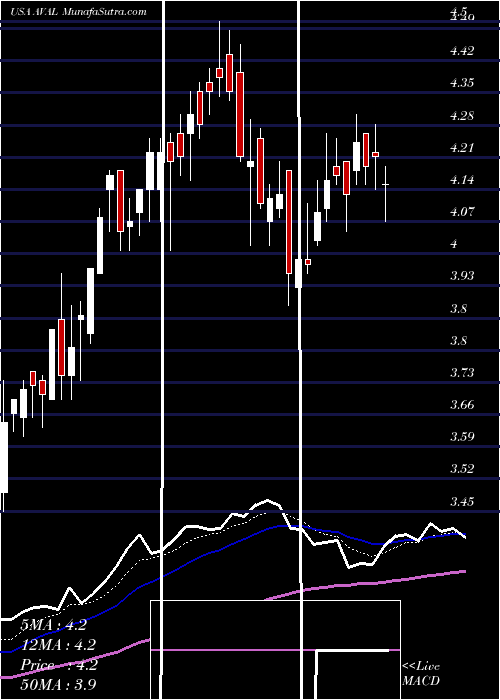Image resolution: width=500 pixels, height=700 pixels.
Task: Click the 3.45 price axis label
Action: coord(462,502)
